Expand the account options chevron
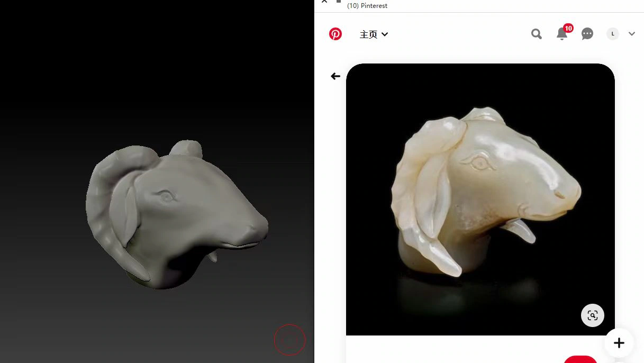Image resolution: width=644 pixels, height=363 pixels. (x=632, y=34)
